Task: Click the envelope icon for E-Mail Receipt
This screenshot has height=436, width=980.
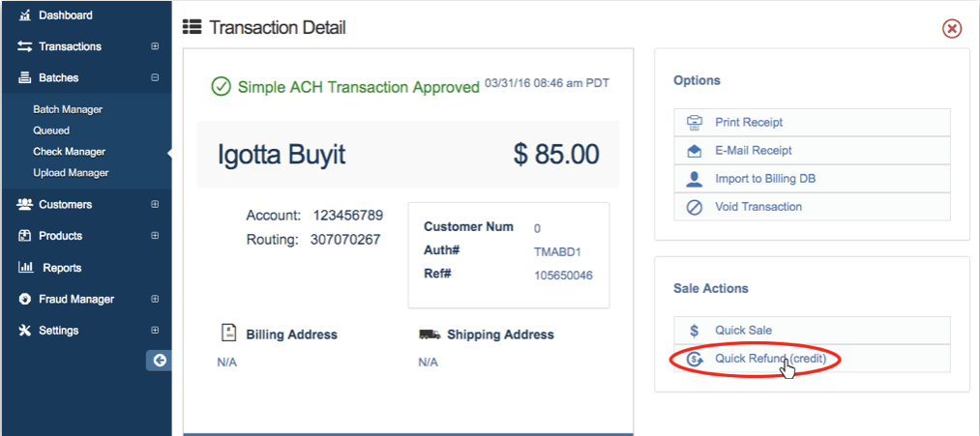Action: coord(694,151)
